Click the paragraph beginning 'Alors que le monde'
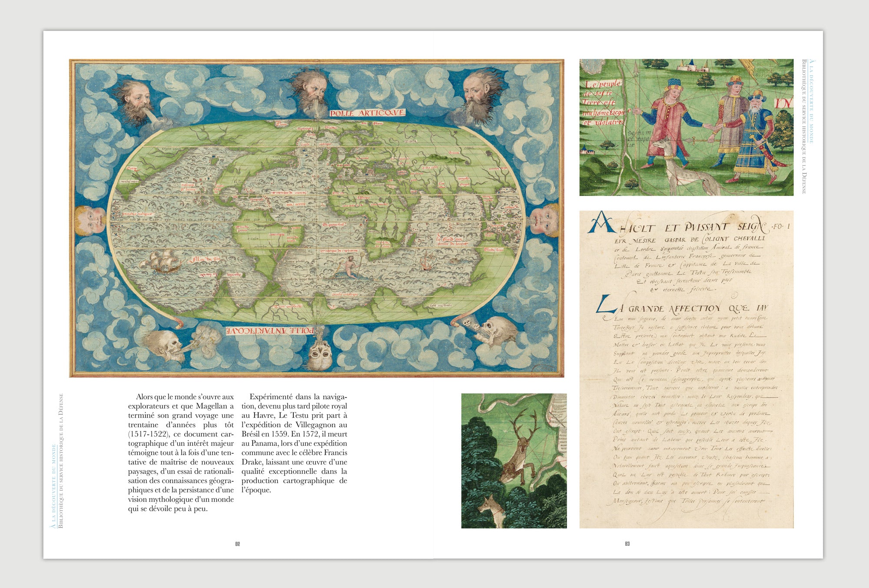 [x=181, y=452]
